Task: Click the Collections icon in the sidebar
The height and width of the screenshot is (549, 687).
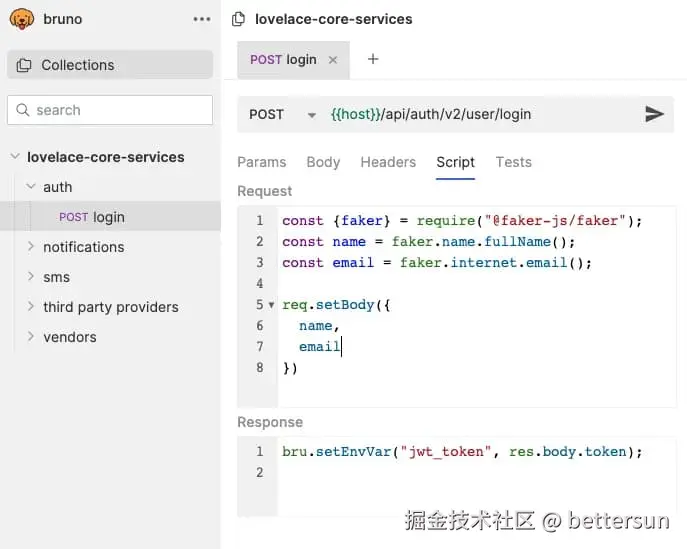Action: tap(24, 65)
